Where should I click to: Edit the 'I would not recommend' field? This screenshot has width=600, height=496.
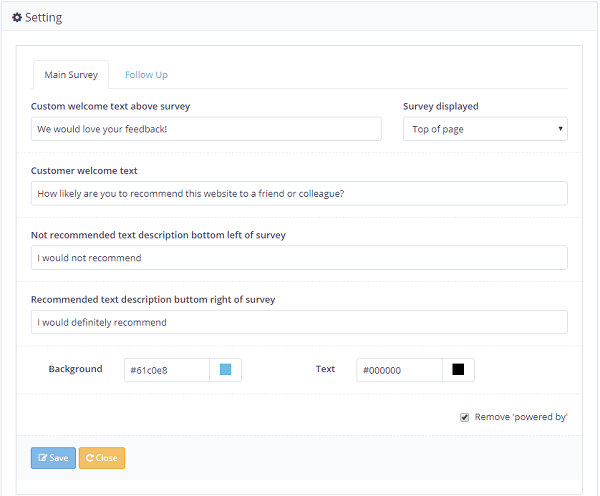pos(299,258)
